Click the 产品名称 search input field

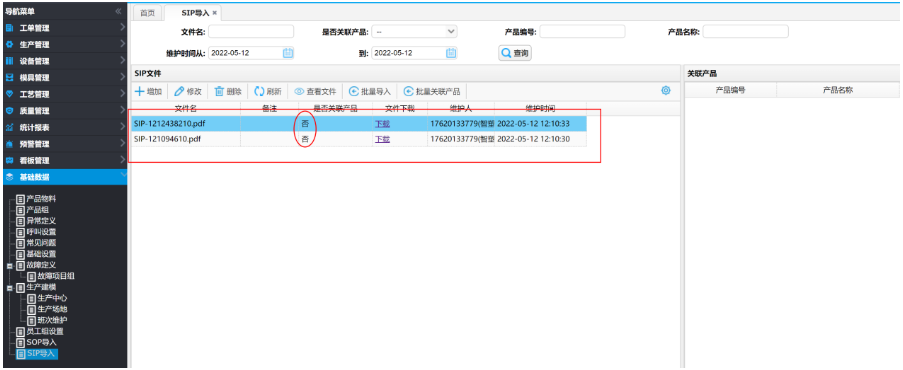(x=745, y=32)
